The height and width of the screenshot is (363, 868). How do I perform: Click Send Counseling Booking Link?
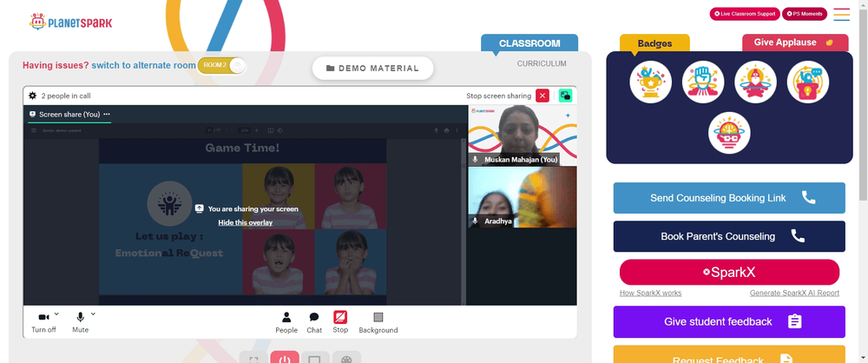[x=729, y=198]
